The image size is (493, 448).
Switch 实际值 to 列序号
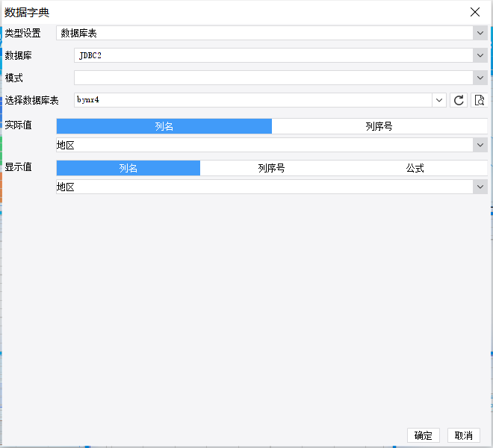tap(379, 126)
